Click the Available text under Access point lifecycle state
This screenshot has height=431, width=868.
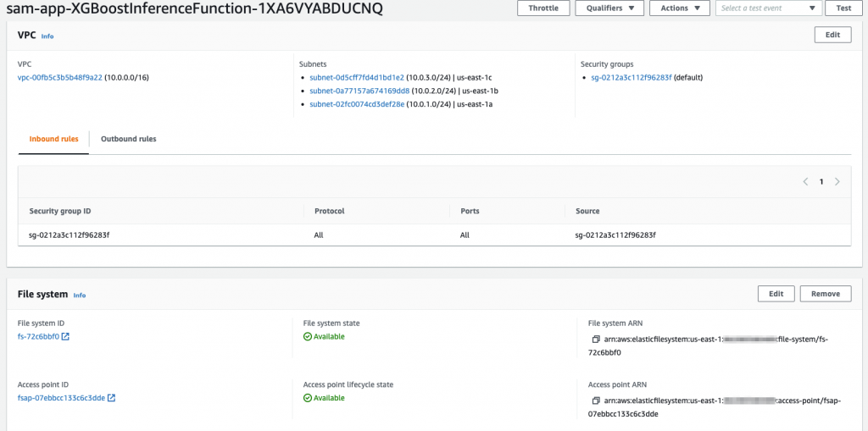click(x=329, y=398)
